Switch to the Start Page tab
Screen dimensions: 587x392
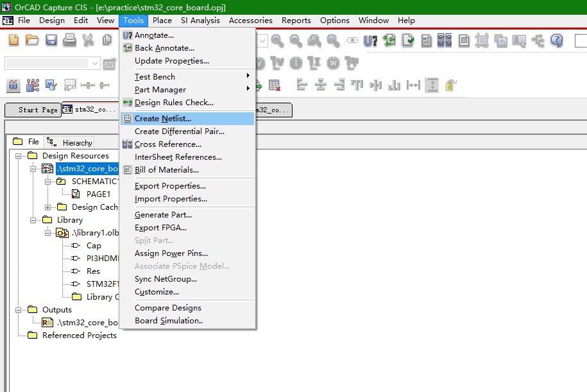pyautogui.click(x=33, y=110)
